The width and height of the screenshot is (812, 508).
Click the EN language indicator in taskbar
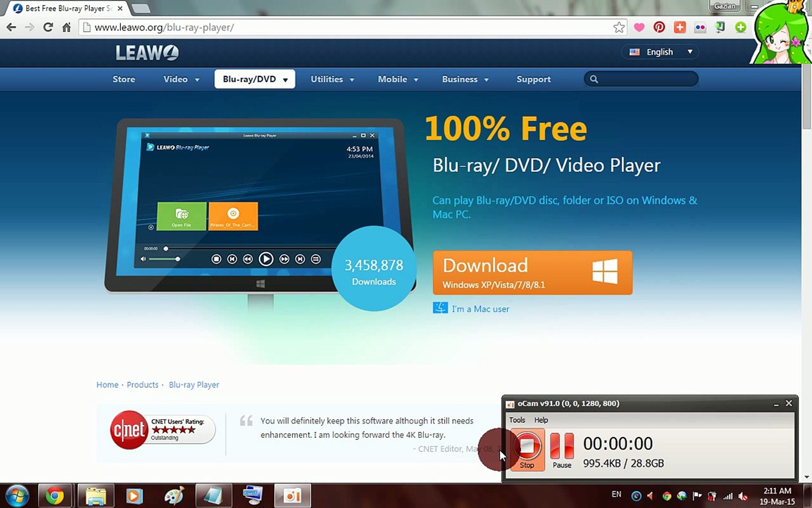coord(616,494)
